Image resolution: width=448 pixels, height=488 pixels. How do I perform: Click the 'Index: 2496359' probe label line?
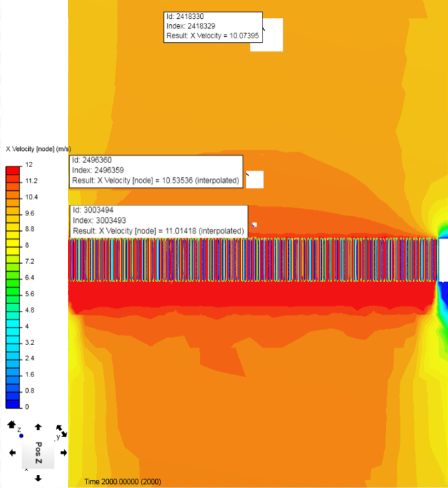[98, 170]
